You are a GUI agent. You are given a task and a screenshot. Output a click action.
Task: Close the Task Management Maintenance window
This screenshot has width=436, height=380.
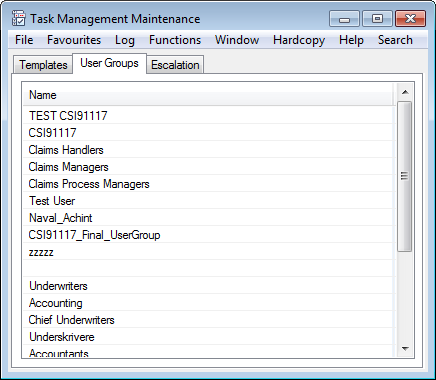point(410,19)
